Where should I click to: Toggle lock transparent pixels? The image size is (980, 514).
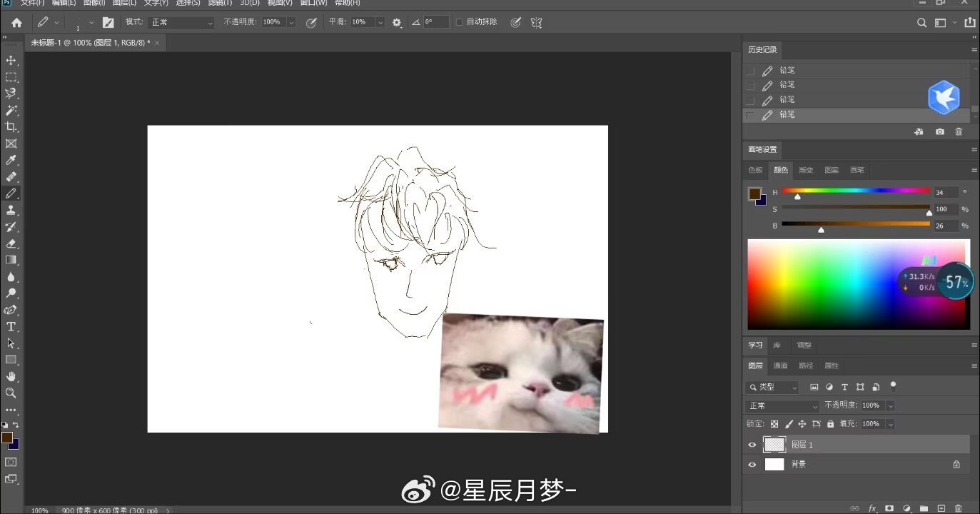pos(774,424)
